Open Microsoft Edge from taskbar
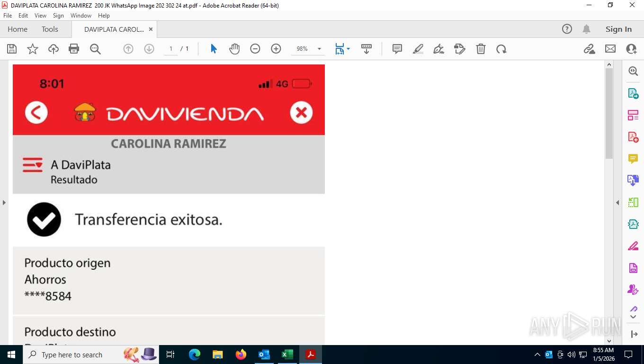The height and width of the screenshot is (364, 644). (195, 355)
